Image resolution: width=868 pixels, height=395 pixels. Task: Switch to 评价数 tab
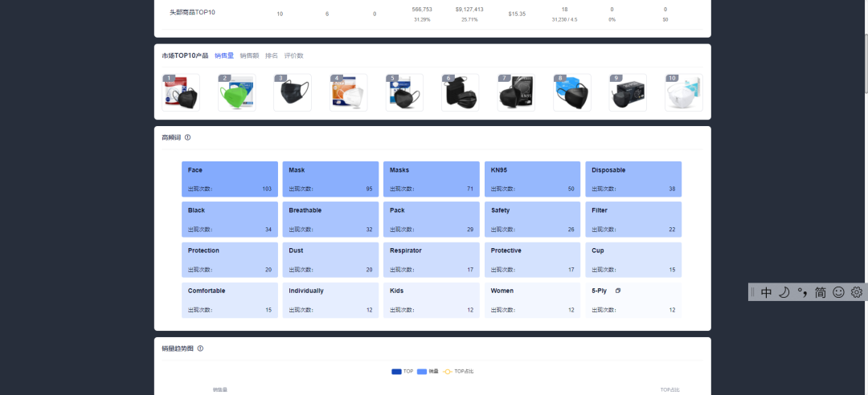tap(293, 55)
